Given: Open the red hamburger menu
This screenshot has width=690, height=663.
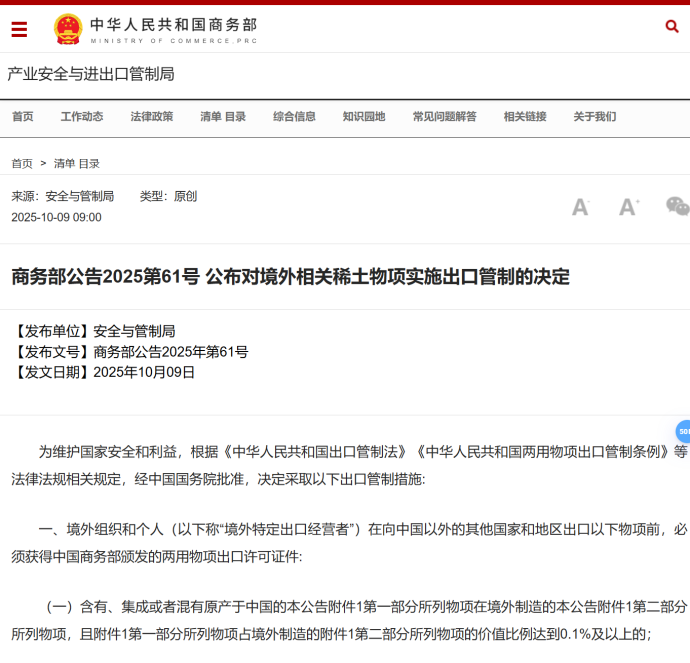Looking at the screenshot, I should coord(19,29).
